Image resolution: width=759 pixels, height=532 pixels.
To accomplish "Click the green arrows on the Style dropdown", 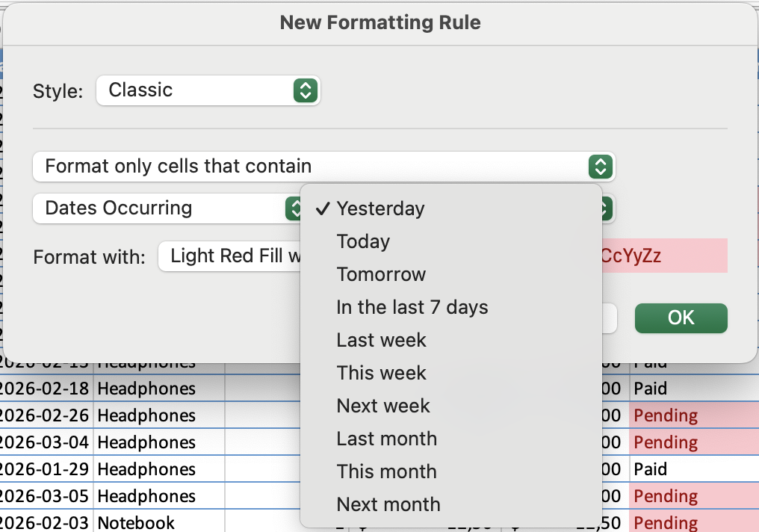I will (x=305, y=90).
